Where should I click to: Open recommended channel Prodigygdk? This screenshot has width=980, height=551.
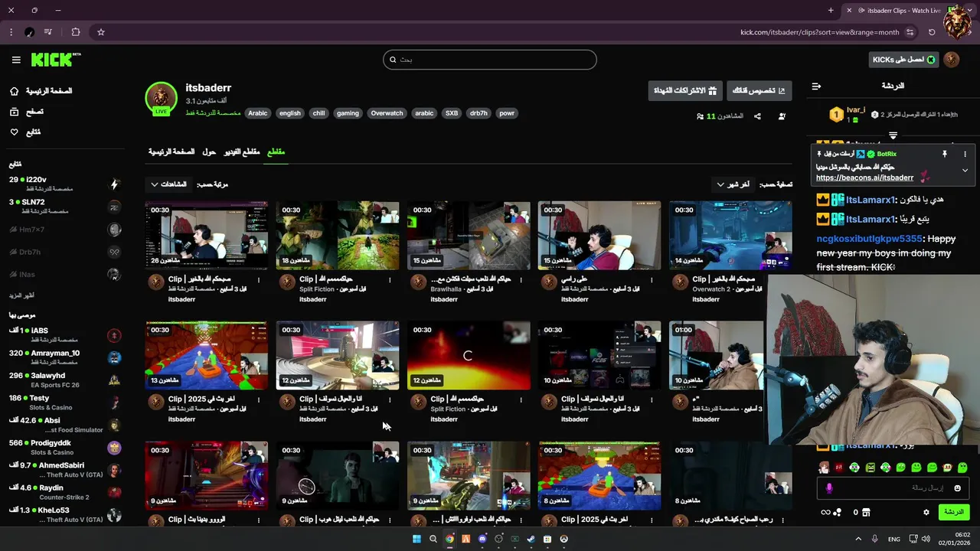tap(65, 447)
